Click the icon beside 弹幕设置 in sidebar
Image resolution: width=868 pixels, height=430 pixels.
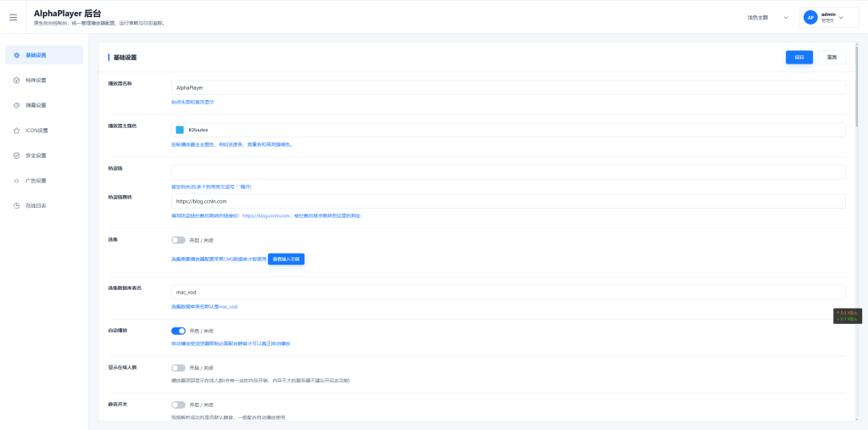(17, 105)
